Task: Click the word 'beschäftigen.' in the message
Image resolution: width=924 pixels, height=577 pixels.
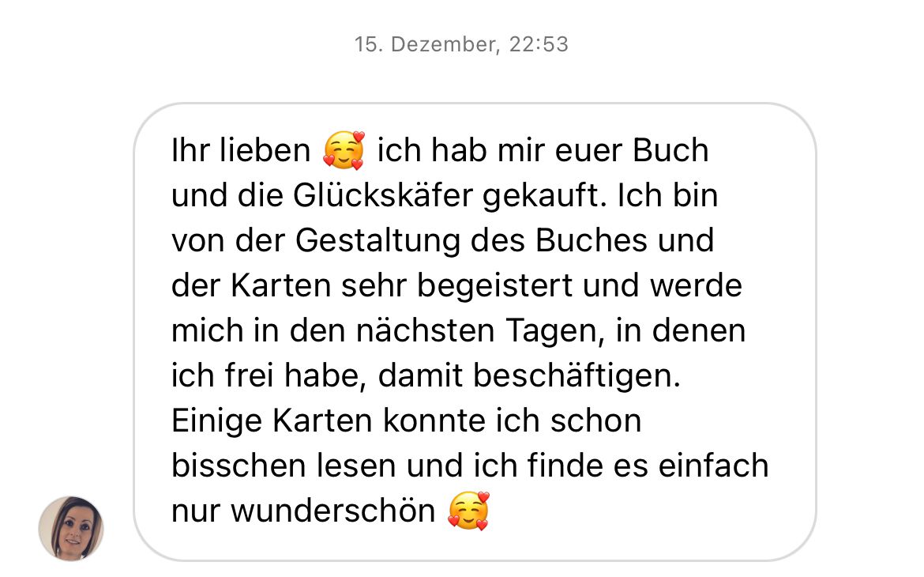Action: point(577,375)
